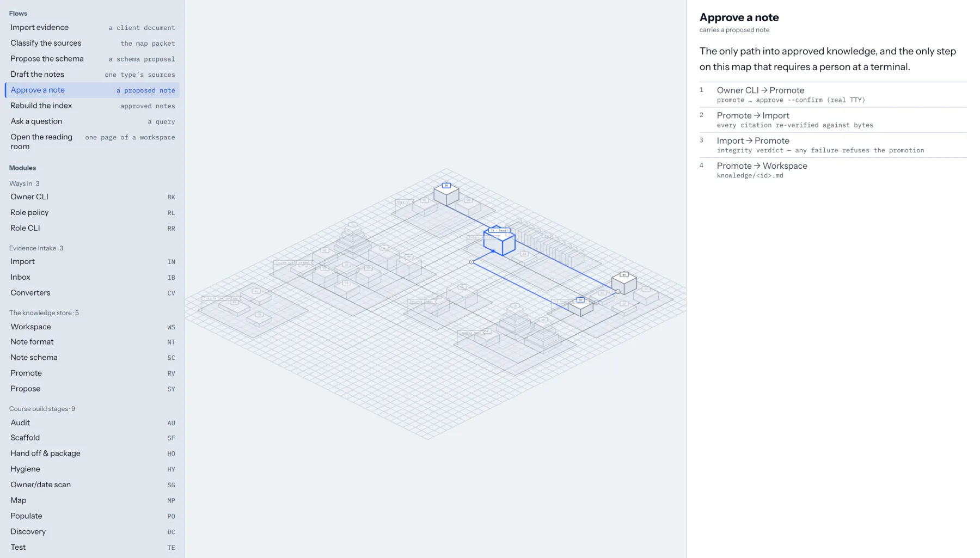This screenshot has width=980, height=558.
Task: Open the Rebuild the index flow
Action: (x=92, y=106)
